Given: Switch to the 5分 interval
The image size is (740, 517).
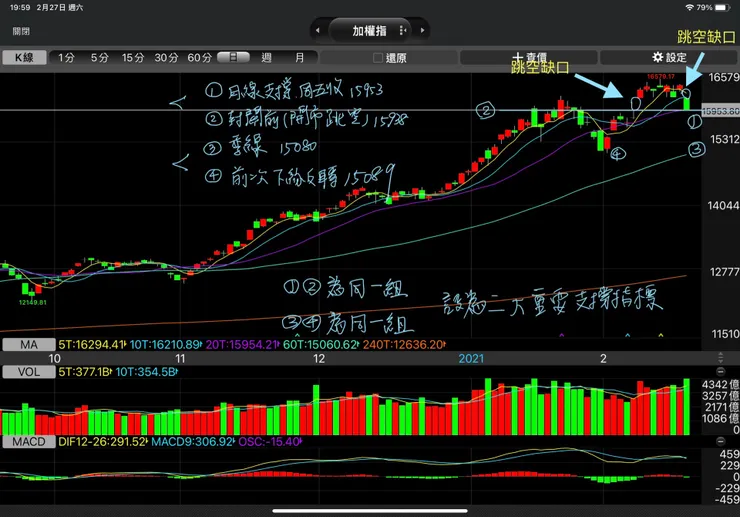Looking at the screenshot, I should (x=100, y=58).
